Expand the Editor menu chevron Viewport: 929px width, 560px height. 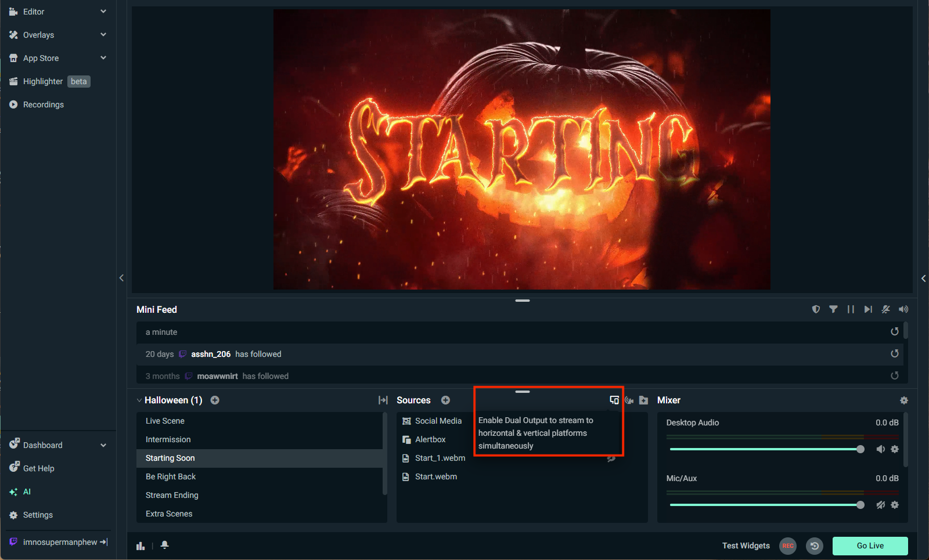coord(103,12)
